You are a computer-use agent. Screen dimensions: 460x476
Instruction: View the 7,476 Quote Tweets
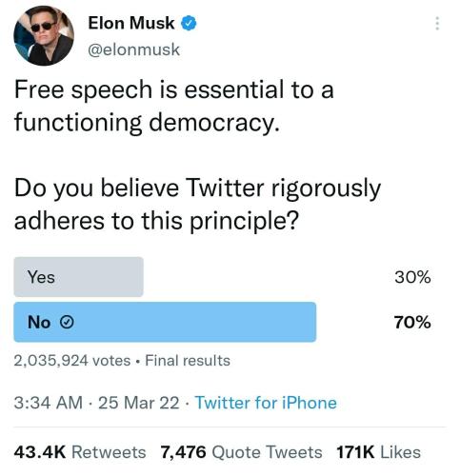pos(241,452)
